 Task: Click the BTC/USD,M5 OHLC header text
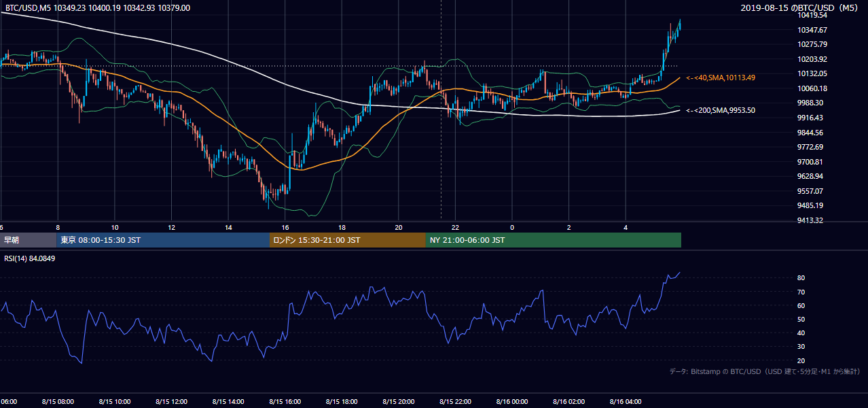point(98,8)
